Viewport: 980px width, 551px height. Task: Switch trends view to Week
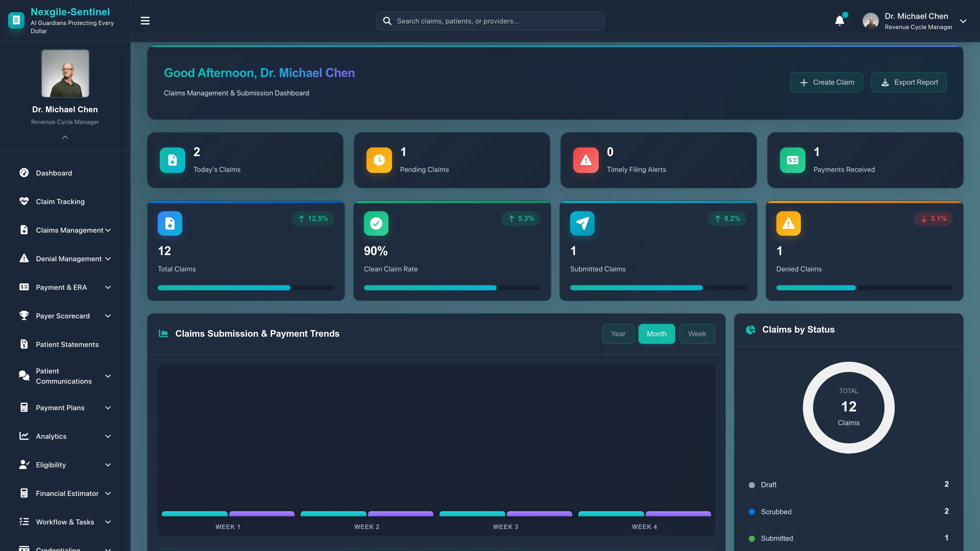click(x=697, y=333)
